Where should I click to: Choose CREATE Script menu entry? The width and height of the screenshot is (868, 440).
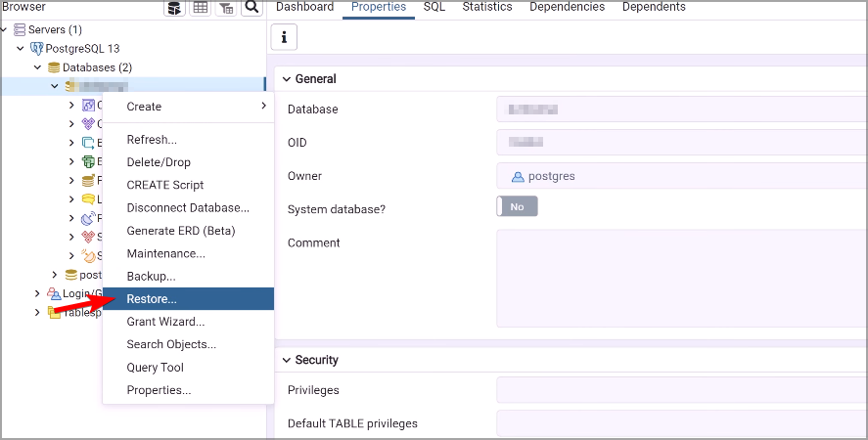point(188,185)
